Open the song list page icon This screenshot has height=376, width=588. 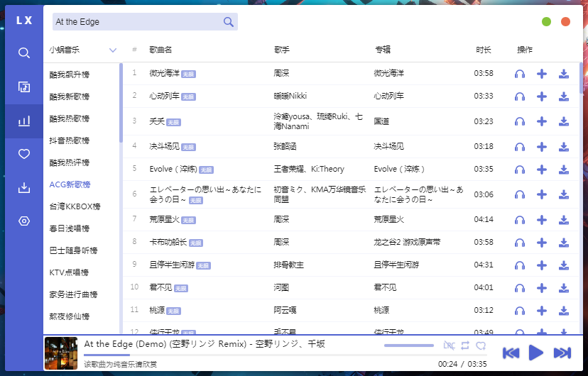click(x=24, y=87)
